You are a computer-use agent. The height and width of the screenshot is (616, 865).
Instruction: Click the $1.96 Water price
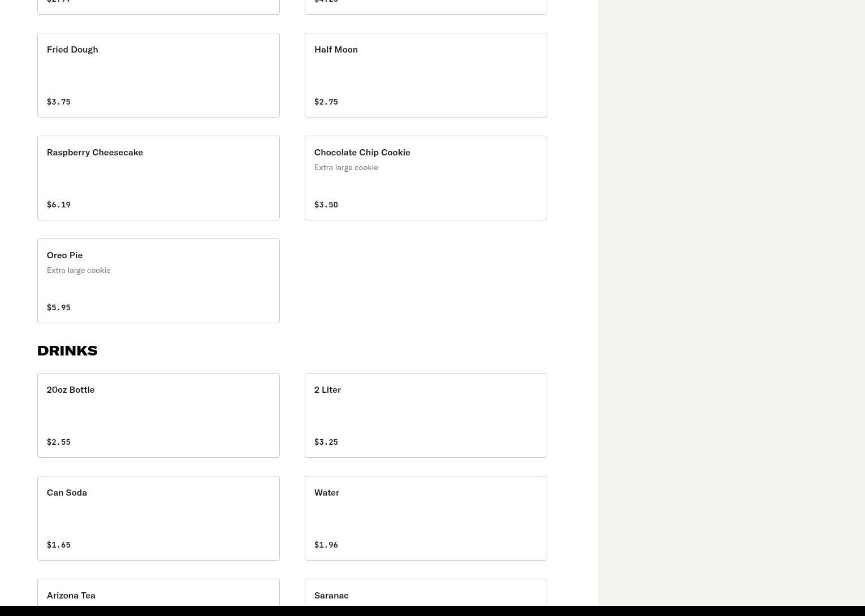(326, 545)
